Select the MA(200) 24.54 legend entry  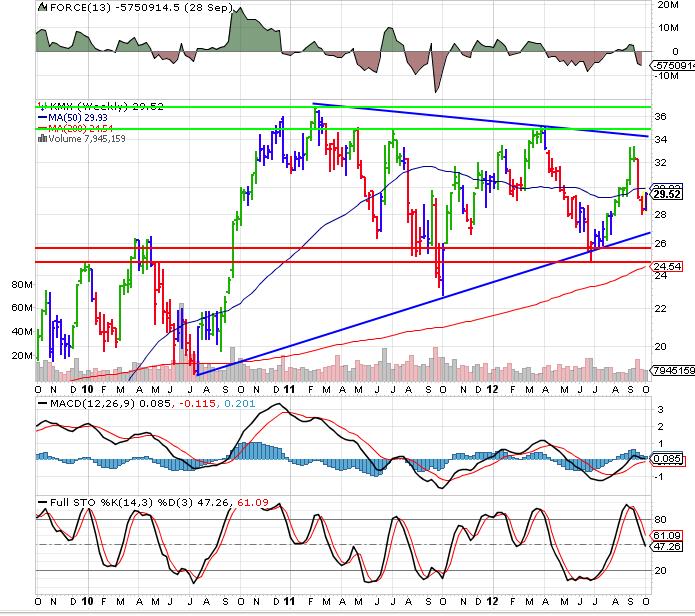[80, 129]
